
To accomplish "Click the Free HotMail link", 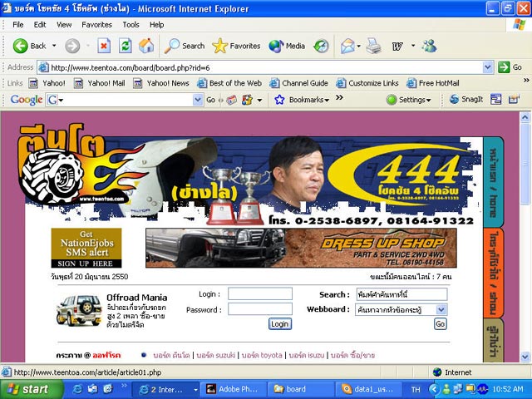I will tap(433, 83).
